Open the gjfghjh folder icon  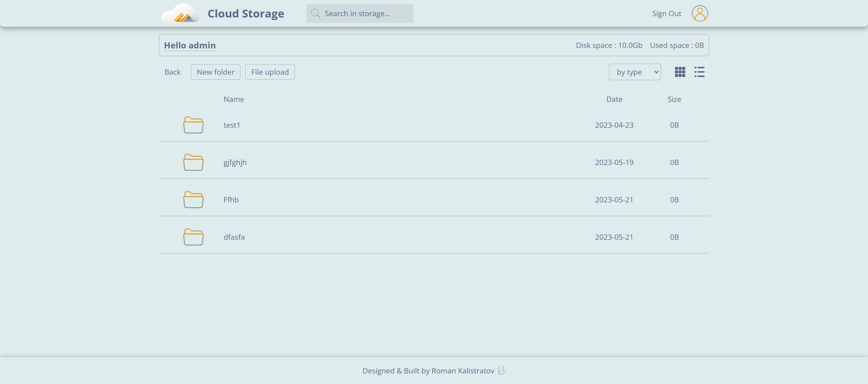coord(193,162)
